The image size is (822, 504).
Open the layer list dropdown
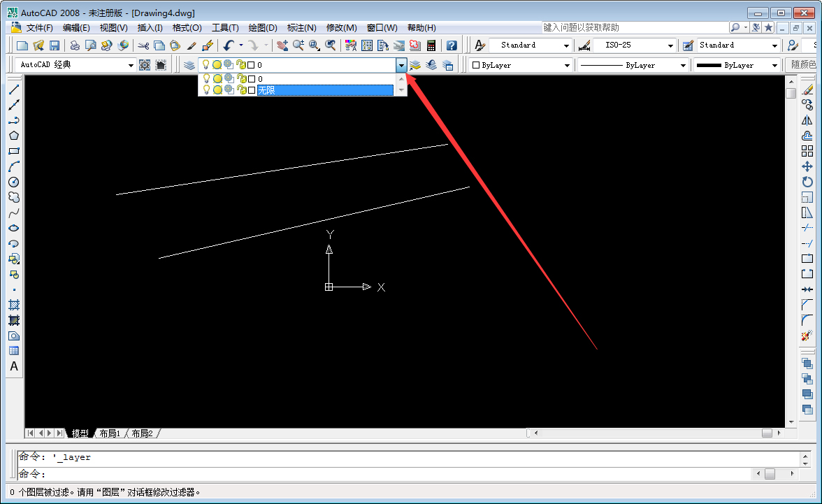pyautogui.click(x=401, y=64)
